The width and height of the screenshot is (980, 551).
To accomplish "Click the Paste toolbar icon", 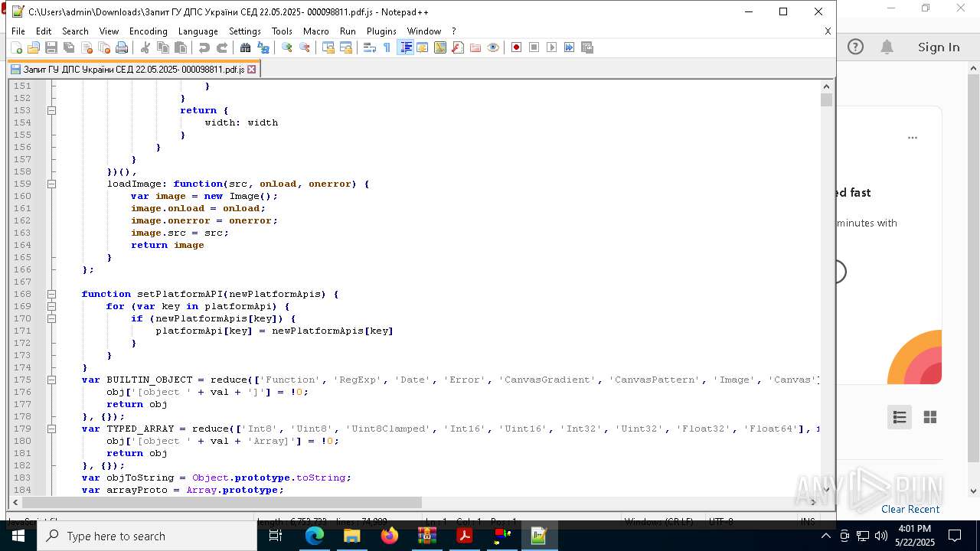I will (180, 47).
